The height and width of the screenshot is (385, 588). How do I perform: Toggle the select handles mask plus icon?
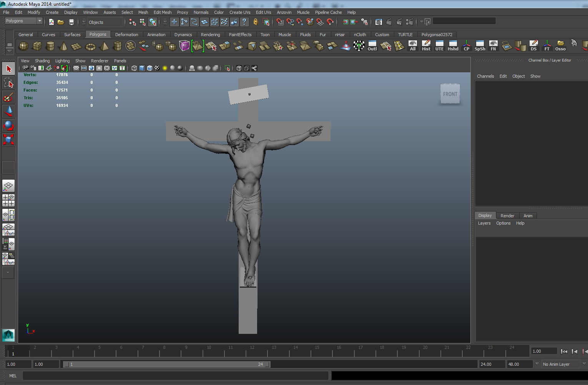pyautogui.click(x=174, y=22)
